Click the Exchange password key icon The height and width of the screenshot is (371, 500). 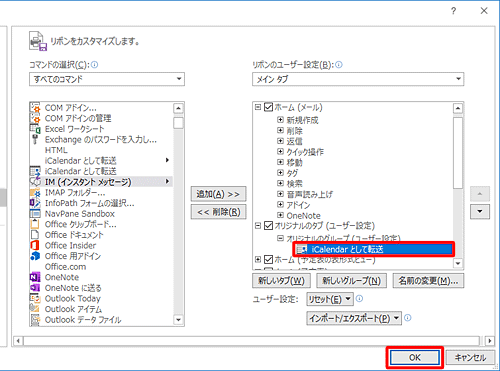click(35, 139)
